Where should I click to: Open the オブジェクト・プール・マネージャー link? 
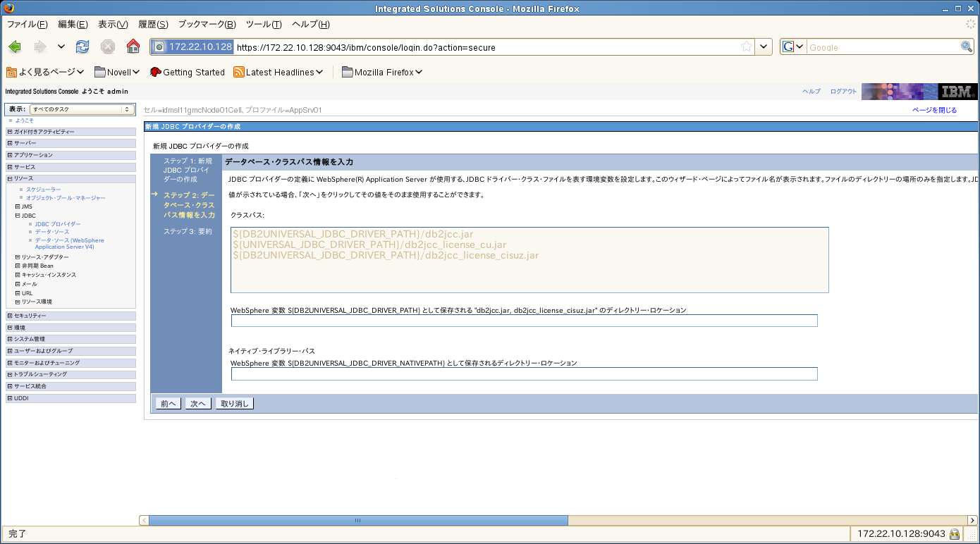coord(66,198)
